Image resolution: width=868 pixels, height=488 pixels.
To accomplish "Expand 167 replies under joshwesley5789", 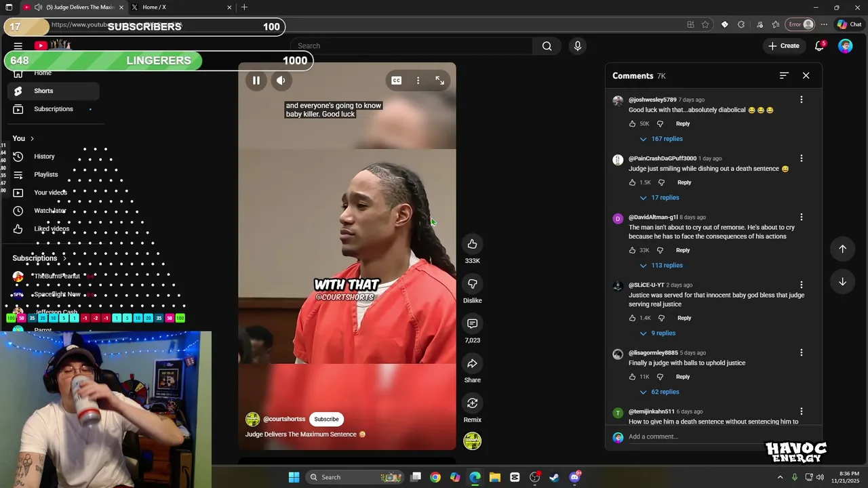I will coord(661,139).
